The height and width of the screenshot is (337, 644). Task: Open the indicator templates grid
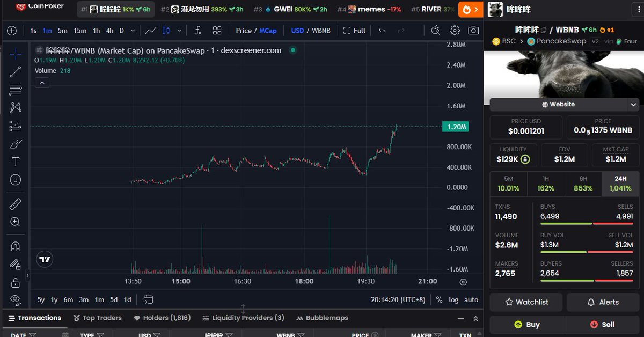click(x=217, y=31)
